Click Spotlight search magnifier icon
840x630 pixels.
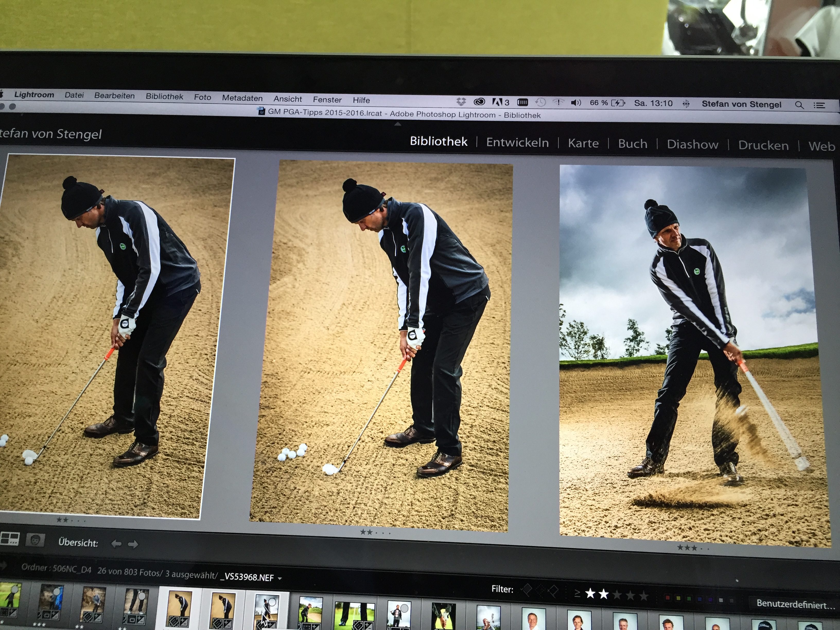coord(799,105)
